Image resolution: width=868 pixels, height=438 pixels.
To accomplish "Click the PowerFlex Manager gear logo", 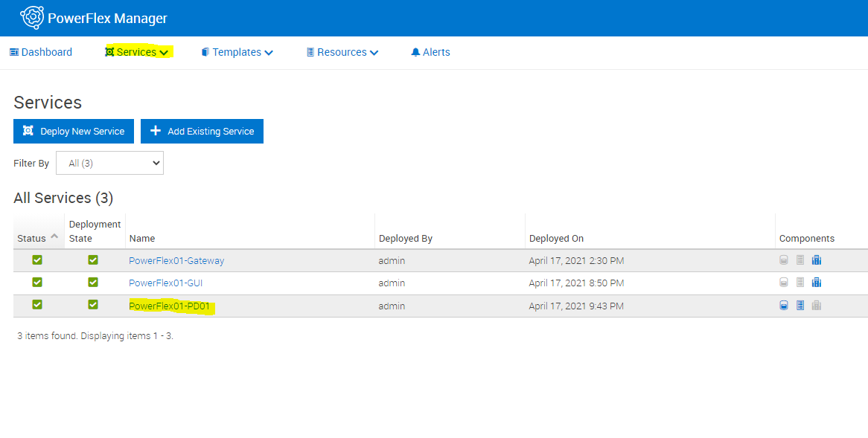I will click(x=31, y=17).
